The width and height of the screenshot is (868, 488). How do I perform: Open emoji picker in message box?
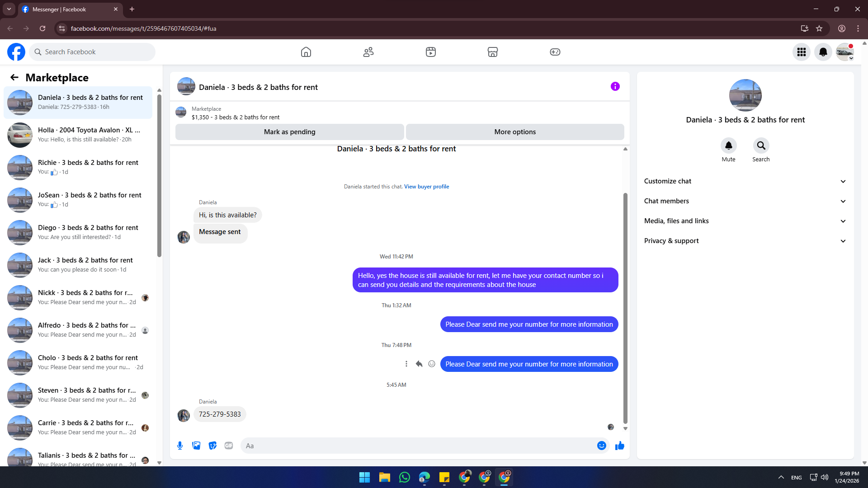(601, 446)
